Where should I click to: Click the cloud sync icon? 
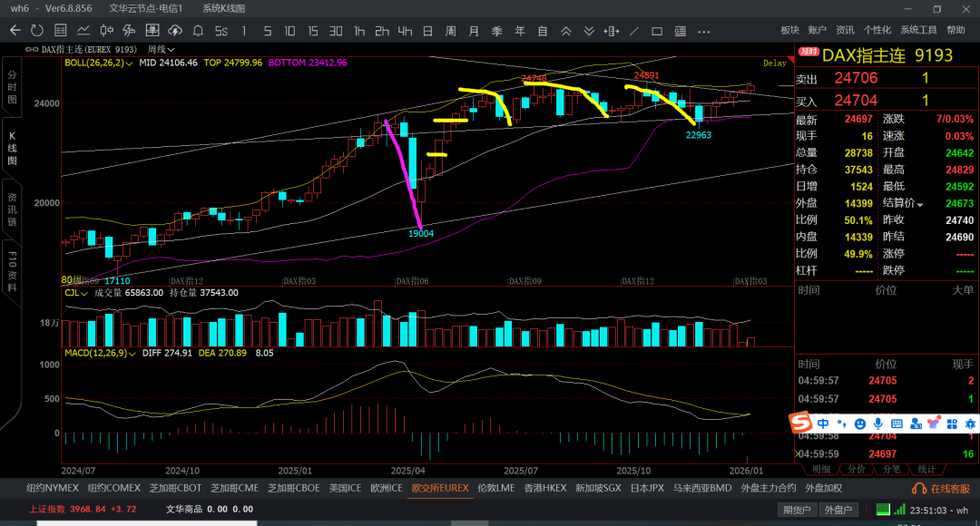click(x=175, y=31)
